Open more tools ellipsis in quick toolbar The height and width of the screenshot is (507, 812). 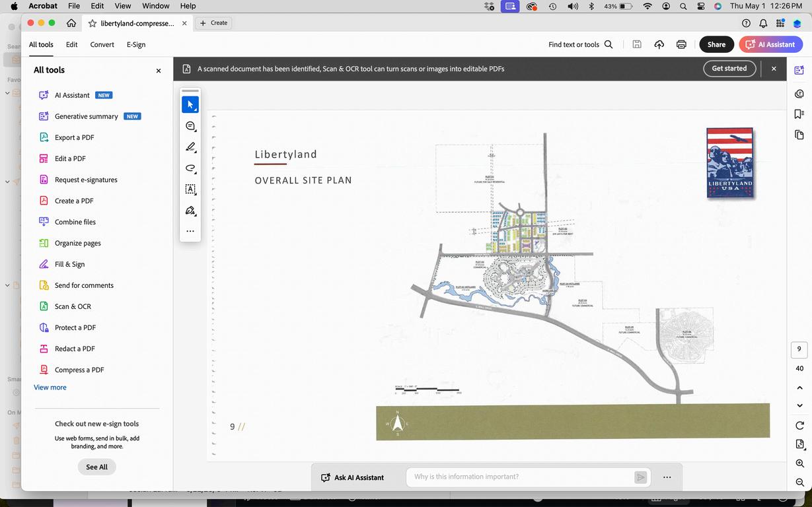click(x=190, y=232)
